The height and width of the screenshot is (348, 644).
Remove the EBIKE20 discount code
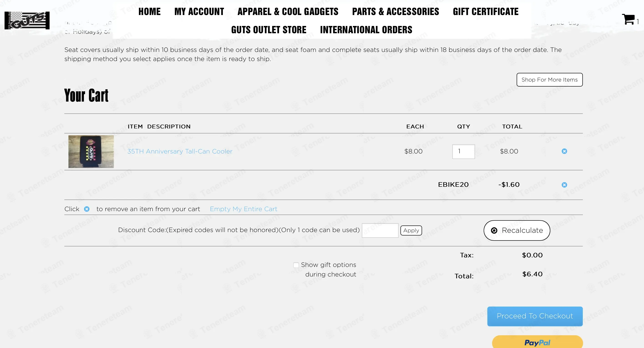tap(564, 185)
